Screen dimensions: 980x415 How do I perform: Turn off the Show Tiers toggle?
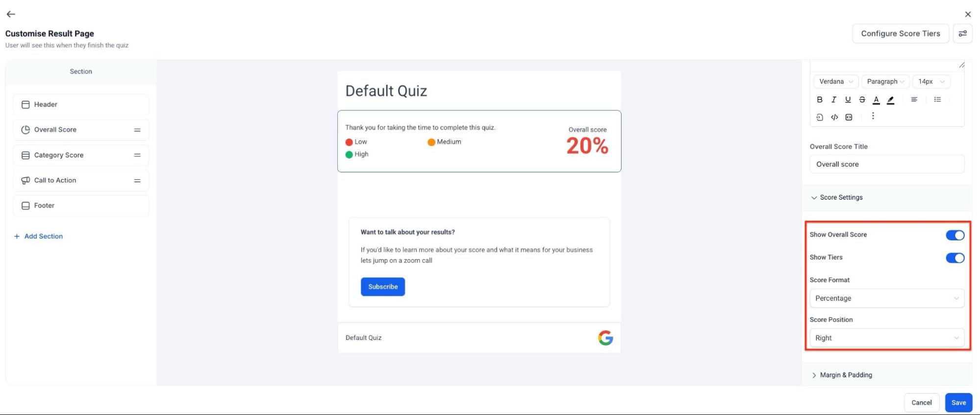tap(955, 258)
